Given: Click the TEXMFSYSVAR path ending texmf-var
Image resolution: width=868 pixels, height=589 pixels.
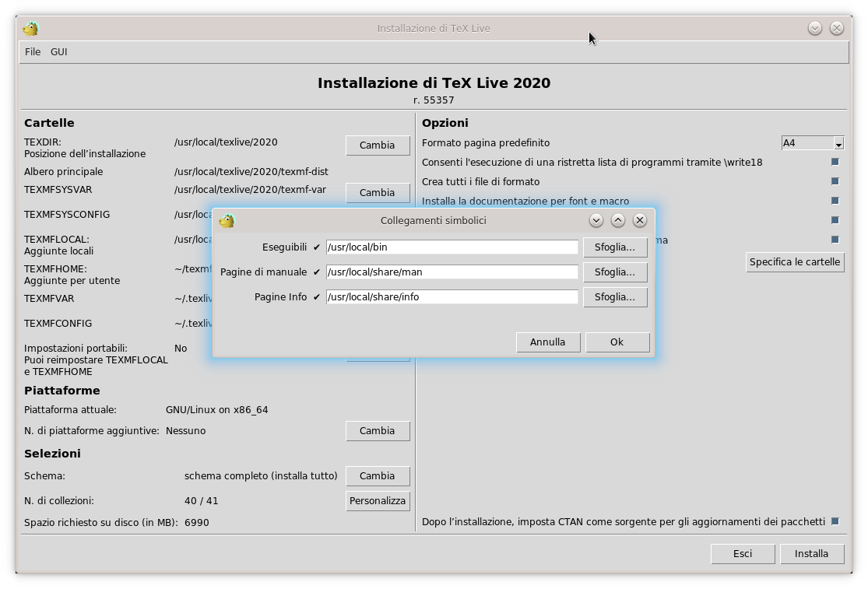Looking at the screenshot, I should [250, 190].
